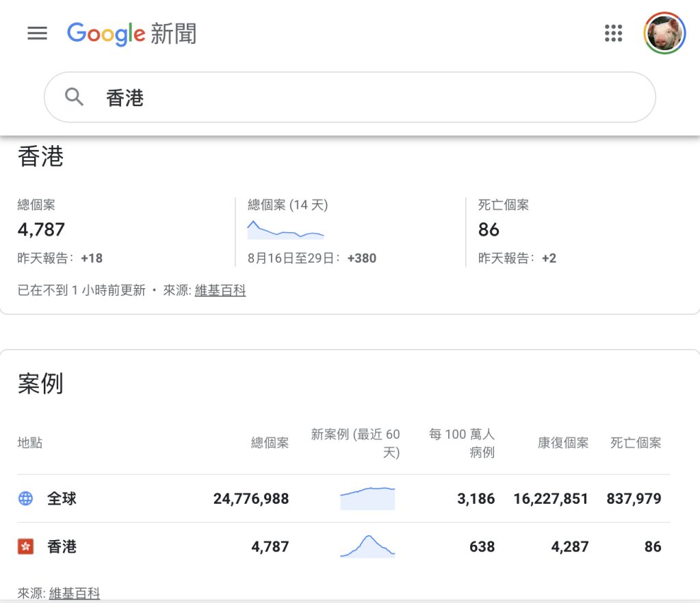Sort table by 康復個案 column header
700x603 pixels.
tap(562, 443)
